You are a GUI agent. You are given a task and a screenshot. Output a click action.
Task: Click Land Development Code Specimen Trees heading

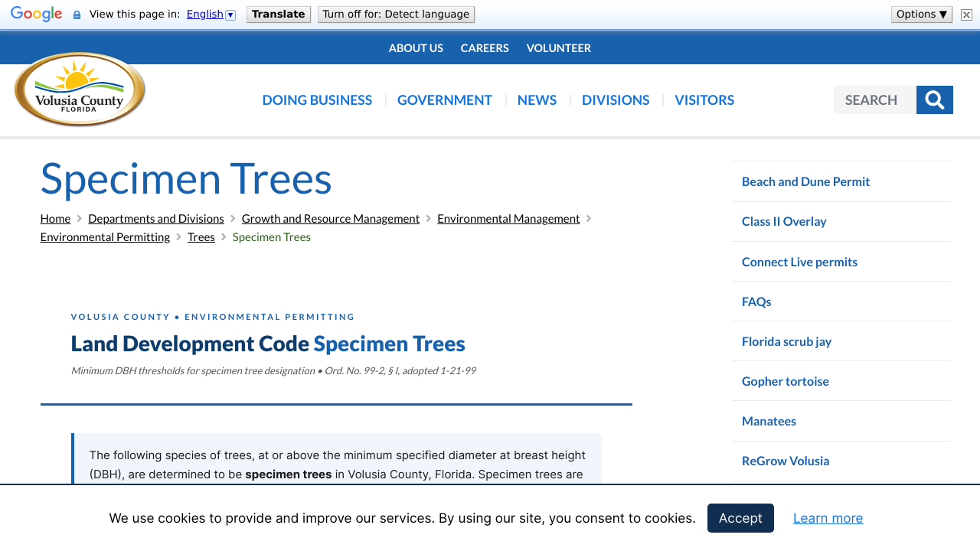pyautogui.click(x=268, y=344)
